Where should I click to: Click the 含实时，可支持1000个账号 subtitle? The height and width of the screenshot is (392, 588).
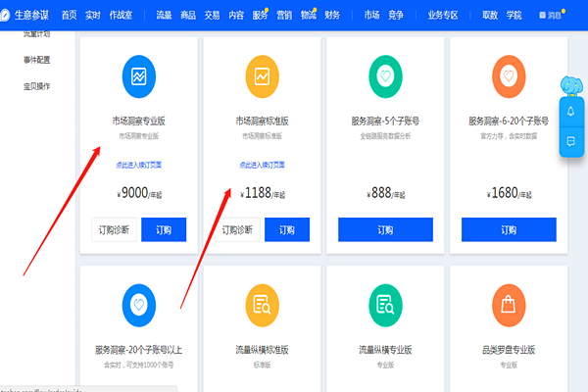pos(139,365)
